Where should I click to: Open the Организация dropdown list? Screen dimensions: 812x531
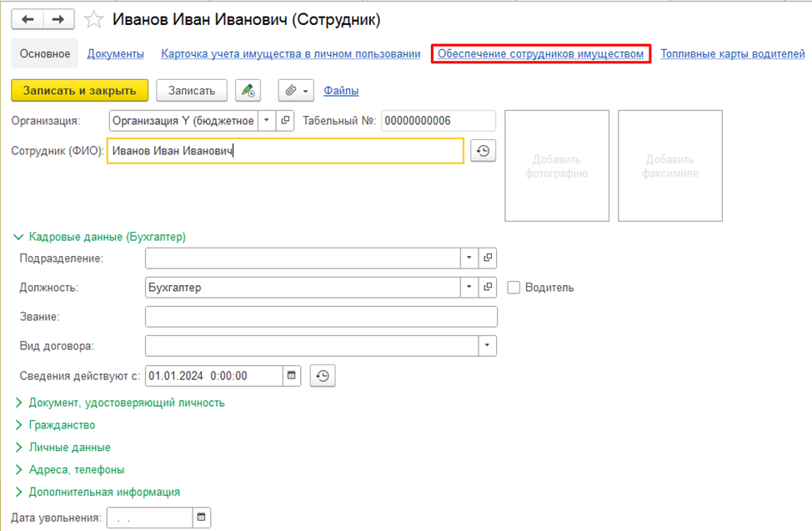pyautogui.click(x=267, y=121)
